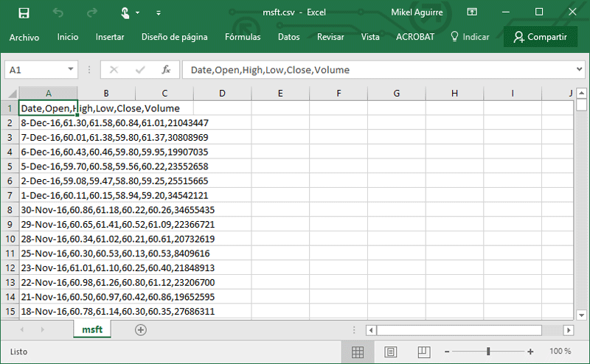Click the insert function fx icon

[167, 70]
